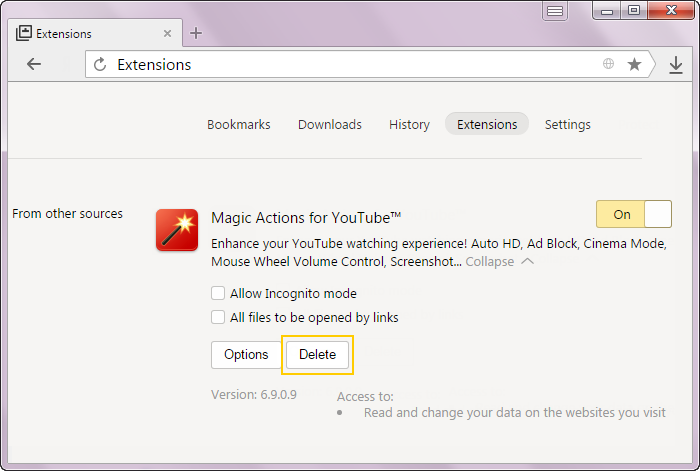This screenshot has width=700, height=471.
Task: Open the Settings section
Action: 567,125
